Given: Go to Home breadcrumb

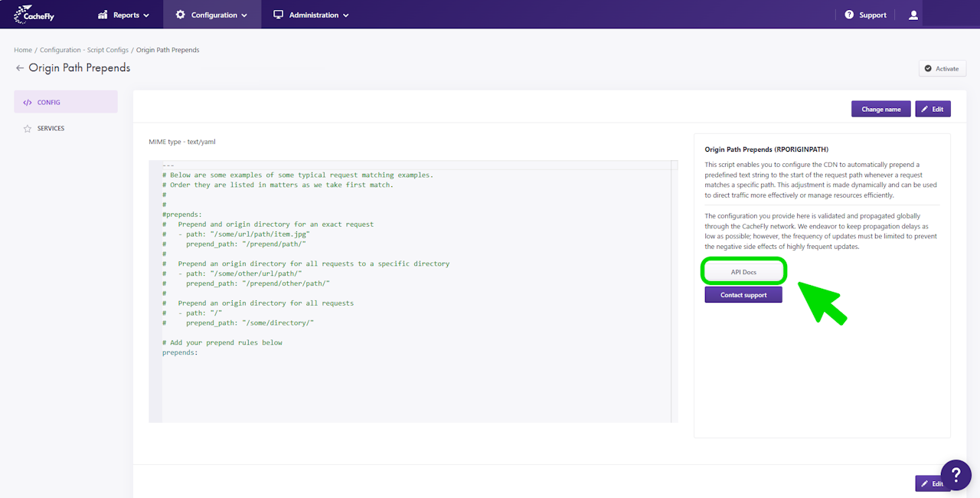Looking at the screenshot, I should coord(23,50).
